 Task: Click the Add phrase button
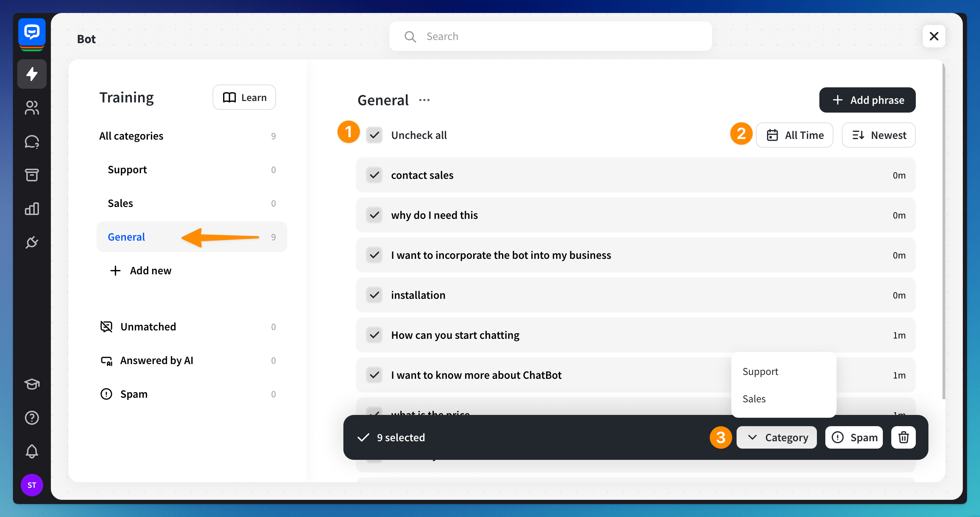tap(867, 100)
